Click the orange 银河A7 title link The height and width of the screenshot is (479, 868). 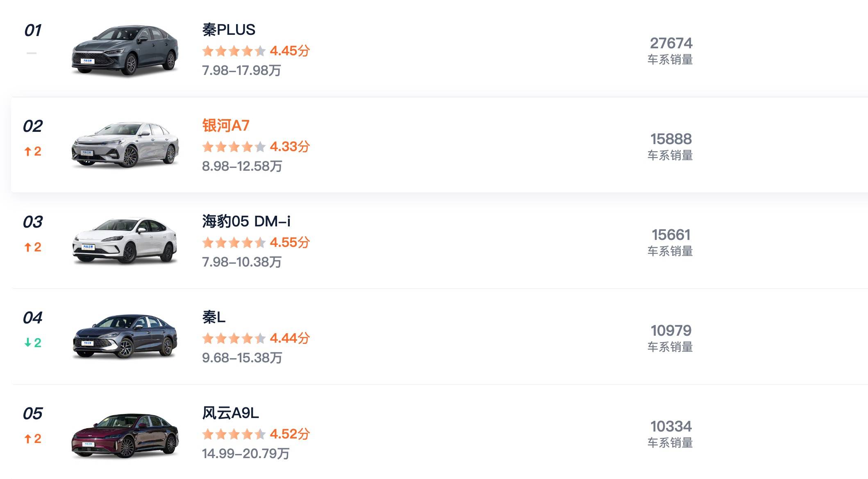(x=225, y=126)
